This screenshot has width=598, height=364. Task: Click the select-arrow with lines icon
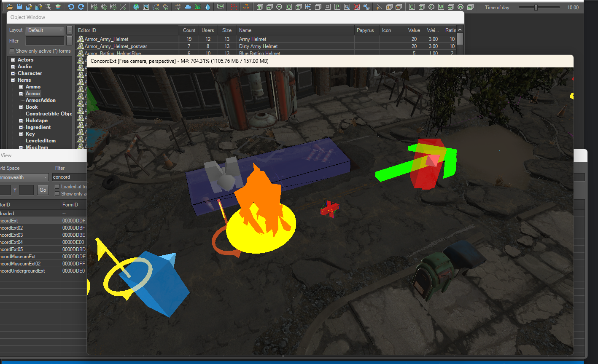pyautogui.click(x=48, y=7)
